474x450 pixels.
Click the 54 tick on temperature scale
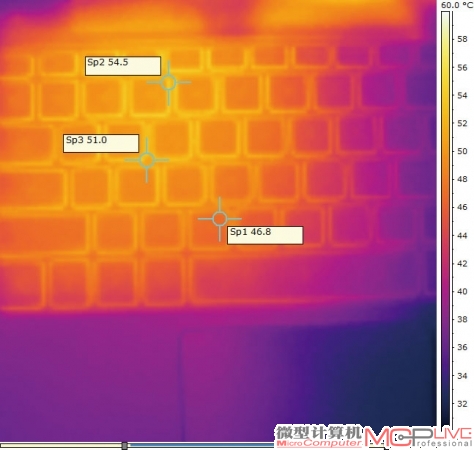coord(462,96)
